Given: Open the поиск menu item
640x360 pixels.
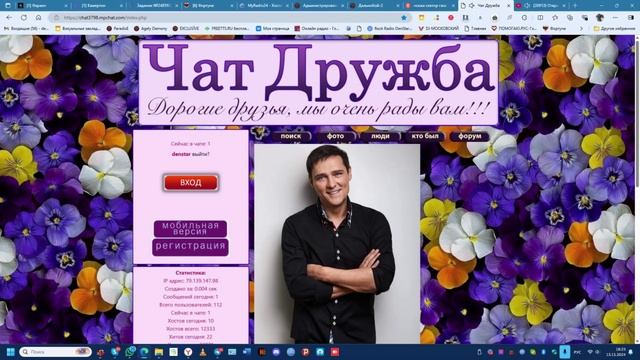Looking at the screenshot, I should (x=291, y=136).
